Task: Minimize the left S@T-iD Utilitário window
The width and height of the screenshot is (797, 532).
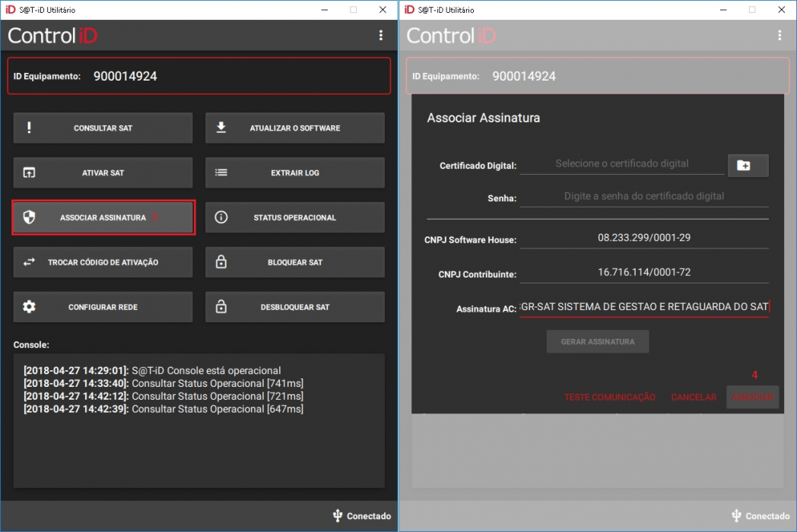Action: point(324,10)
